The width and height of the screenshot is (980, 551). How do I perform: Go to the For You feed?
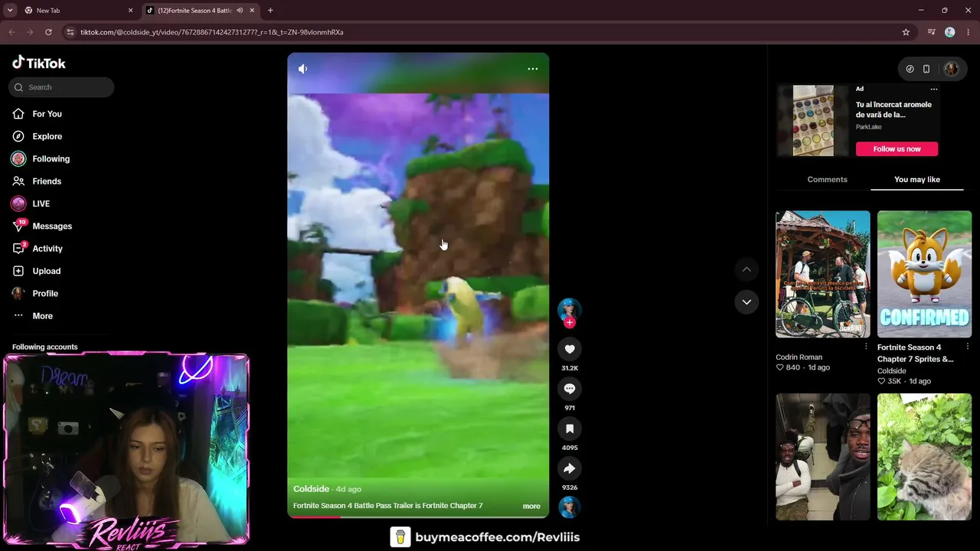click(47, 114)
